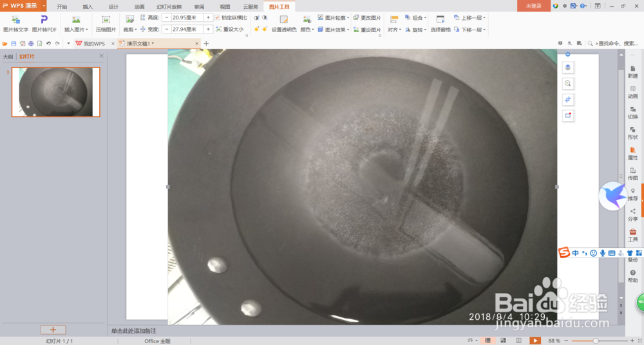This screenshot has height=345, width=644.
Task: Open the 设计 ribbon tab
Action: pyautogui.click(x=114, y=6)
